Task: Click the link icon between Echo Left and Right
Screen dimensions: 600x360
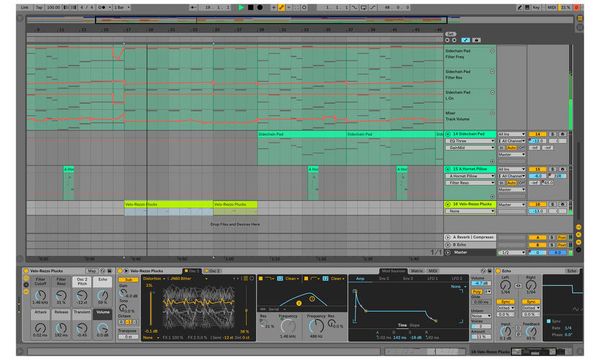Action: click(x=518, y=285)
